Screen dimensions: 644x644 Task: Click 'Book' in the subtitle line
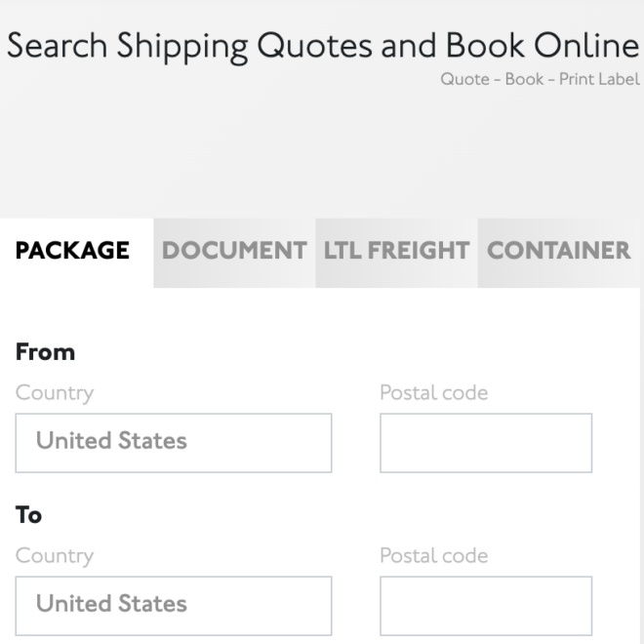pos(524,80)
